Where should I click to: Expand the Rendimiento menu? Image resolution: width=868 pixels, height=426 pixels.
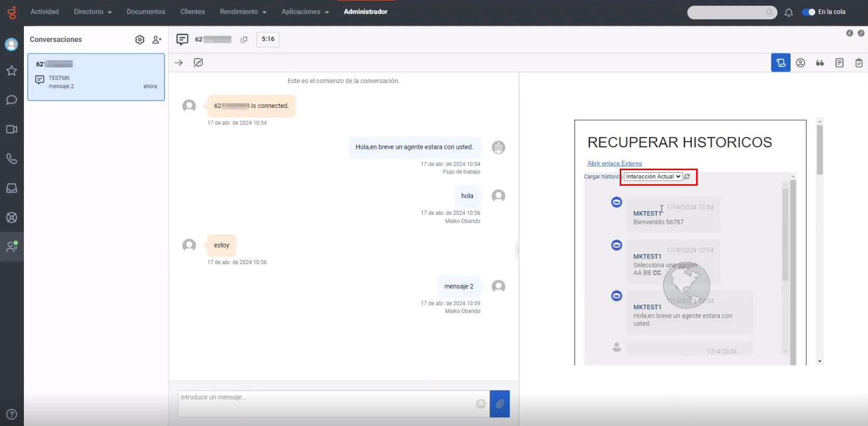pos(243,12)
